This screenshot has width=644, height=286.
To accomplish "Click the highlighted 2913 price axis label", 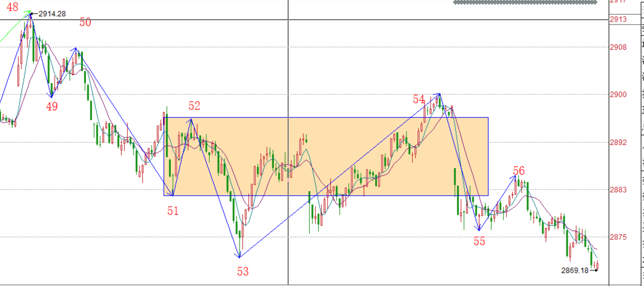I will 619,19.
